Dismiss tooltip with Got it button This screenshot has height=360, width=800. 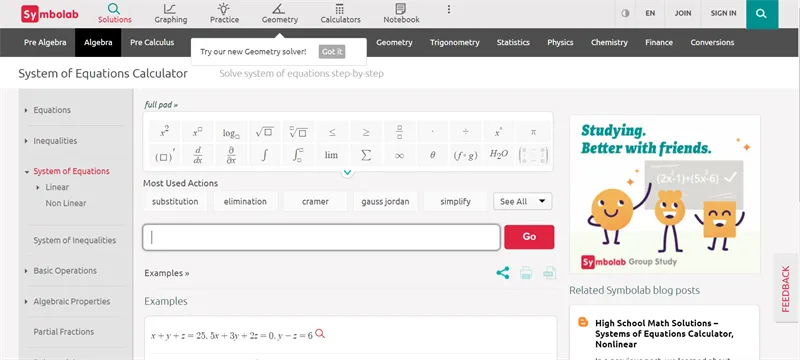coord(332,52)
